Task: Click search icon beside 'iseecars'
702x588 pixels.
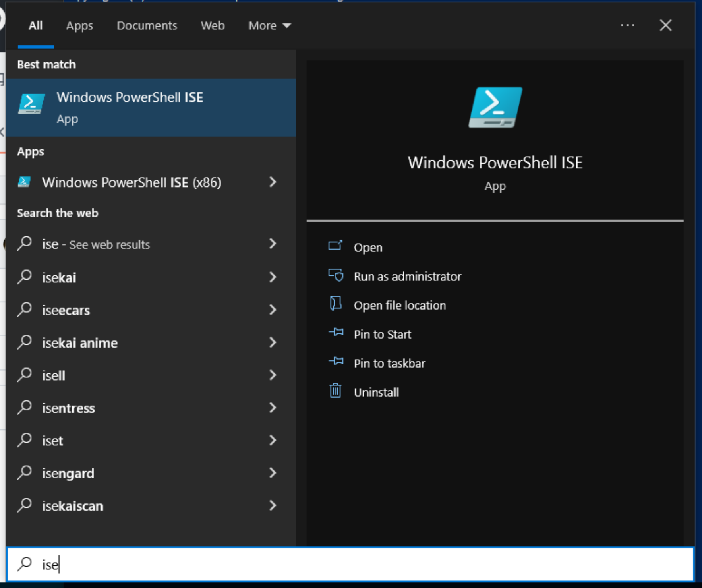Action: [x=25, y=310]
